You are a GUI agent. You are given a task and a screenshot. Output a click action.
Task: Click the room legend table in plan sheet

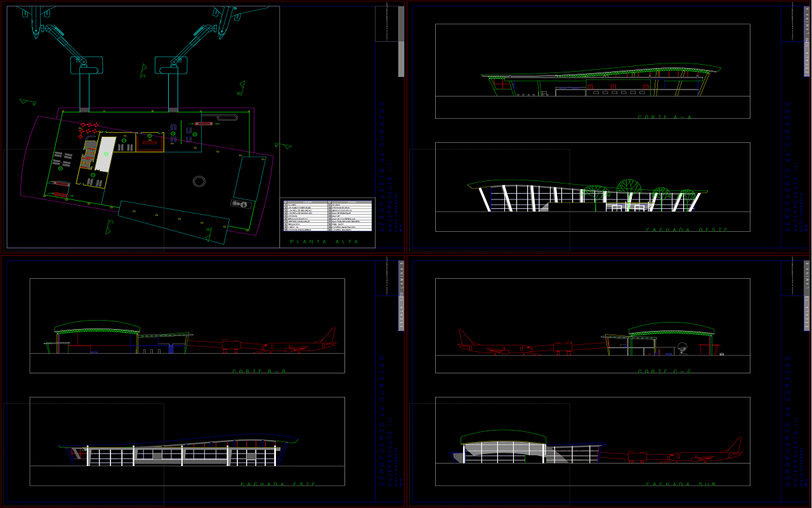(327, 215)
